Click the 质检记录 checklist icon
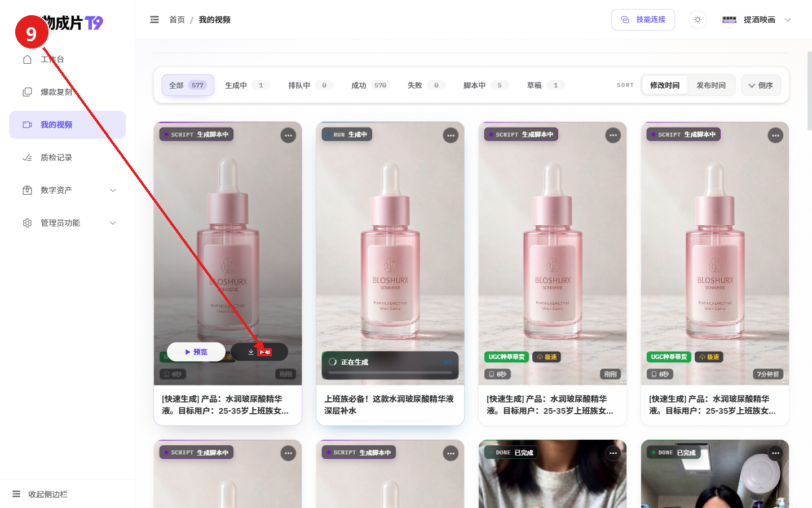812x508 pixels. click(x=27, y=157)
